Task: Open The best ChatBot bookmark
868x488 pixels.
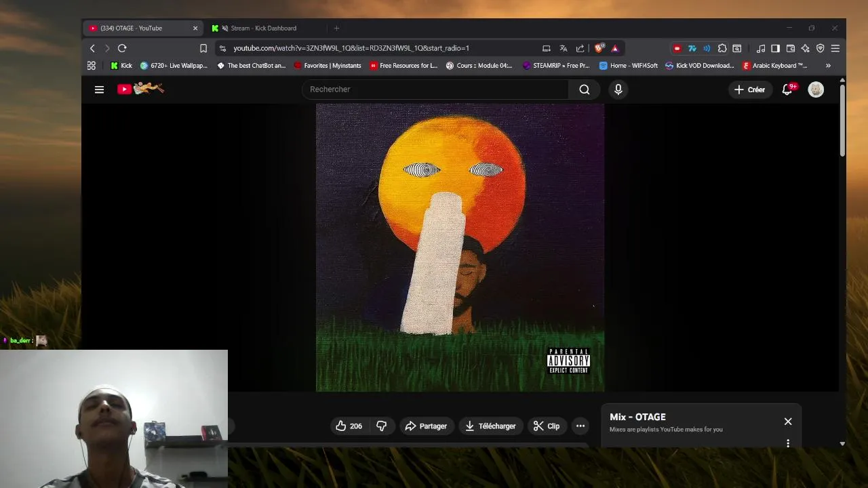Action: (x=252, y=66)
